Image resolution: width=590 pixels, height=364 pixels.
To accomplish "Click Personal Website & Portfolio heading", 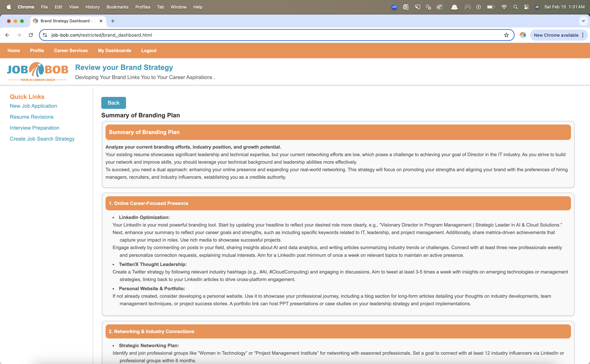I will point(152,288).
